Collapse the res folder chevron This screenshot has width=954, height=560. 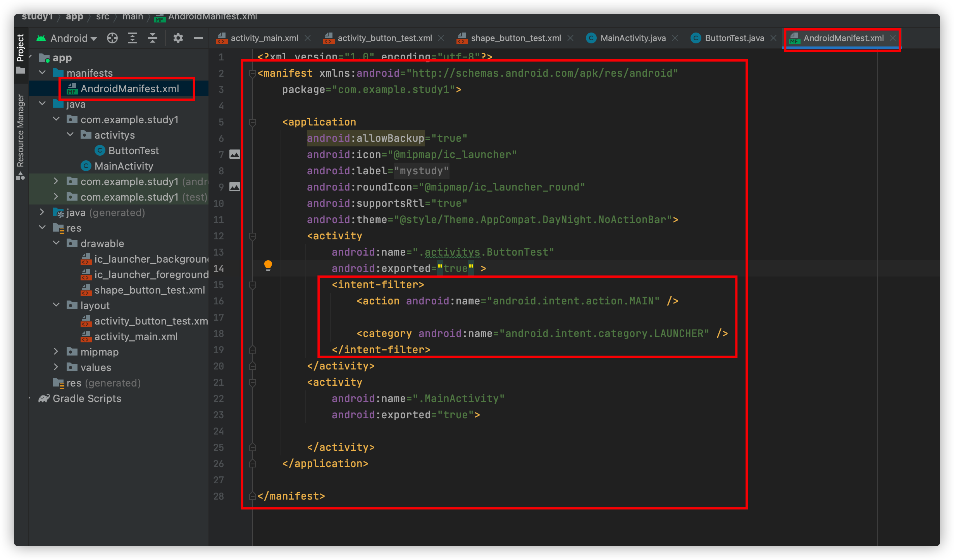[x=43, y=228]
